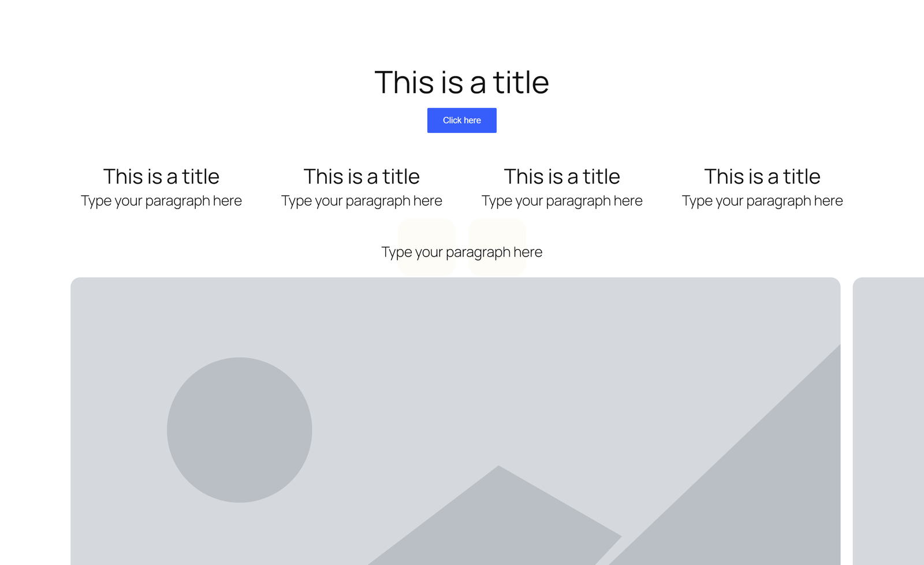Select the second column's paragraph text
This screenshot has width=924, height=565.
(x=362, y=201)
